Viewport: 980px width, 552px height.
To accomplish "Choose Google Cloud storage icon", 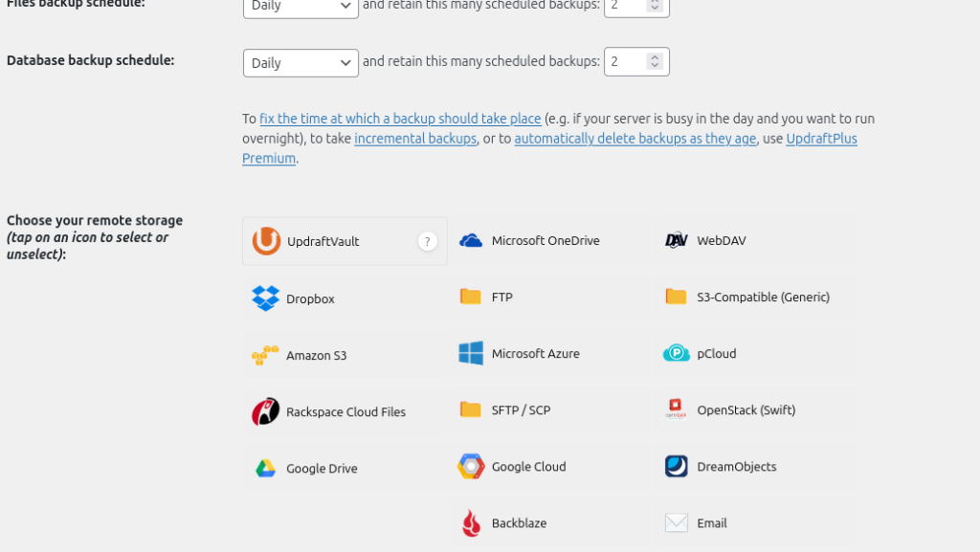I will 471,467.
